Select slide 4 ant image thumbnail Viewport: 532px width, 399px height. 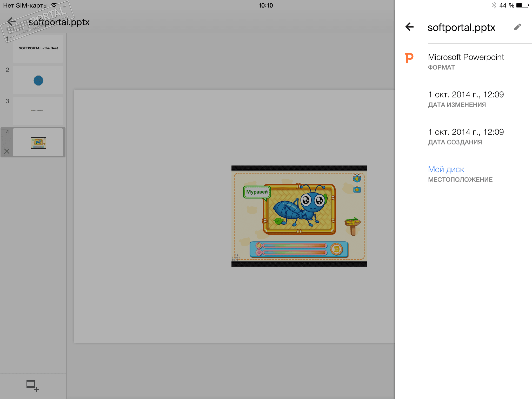click(38, 142)
